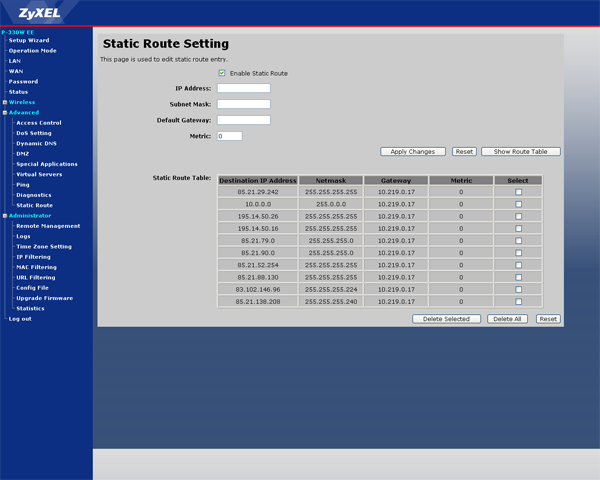Click the Delete Selected button
This screenshot has width=600, height=480.
click(x=446, y=319)
